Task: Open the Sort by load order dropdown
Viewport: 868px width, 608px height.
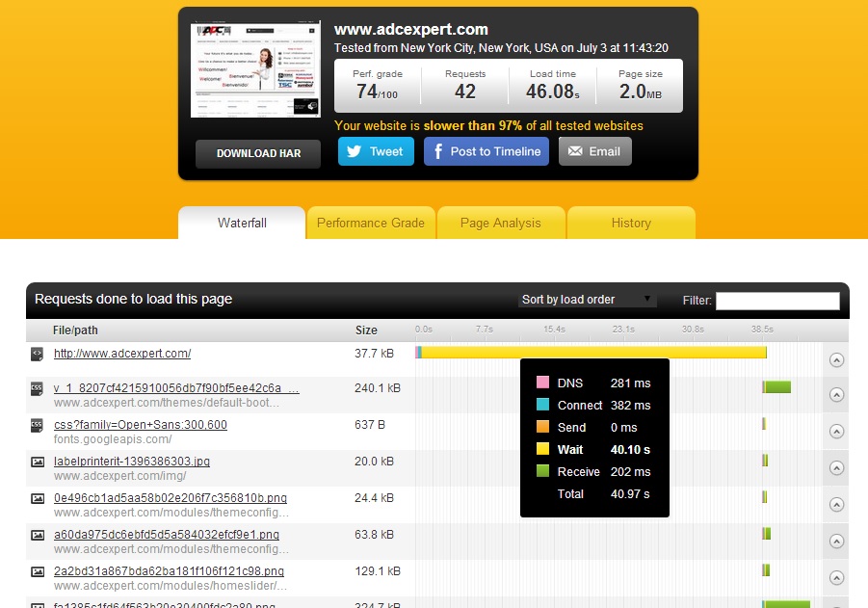Action: pos(588,300)
